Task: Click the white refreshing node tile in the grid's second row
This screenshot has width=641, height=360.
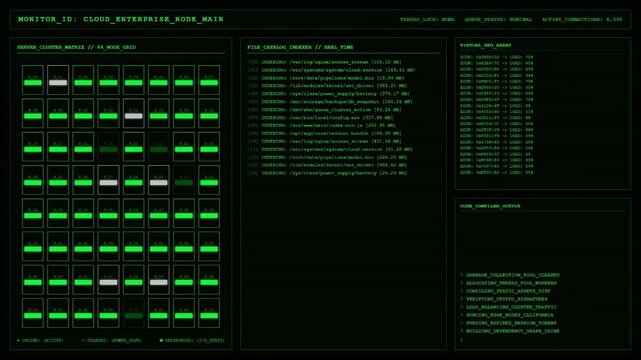Action: pos(134,113)
